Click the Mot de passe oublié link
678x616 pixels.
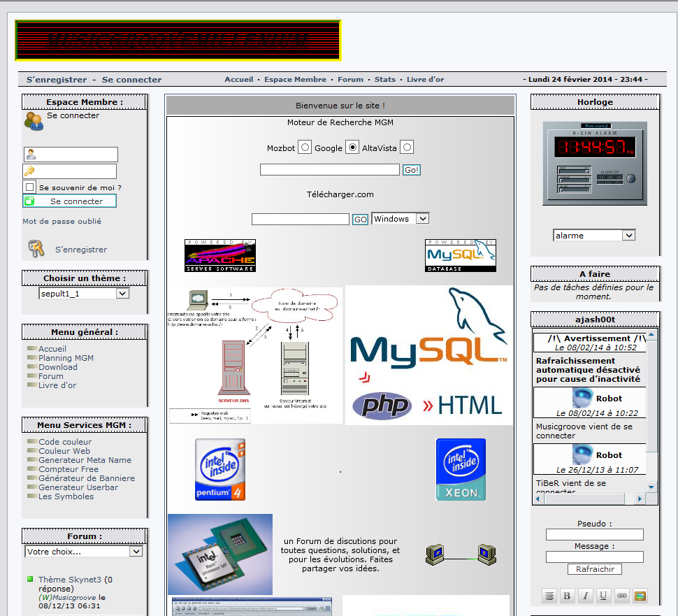point(62,221)
